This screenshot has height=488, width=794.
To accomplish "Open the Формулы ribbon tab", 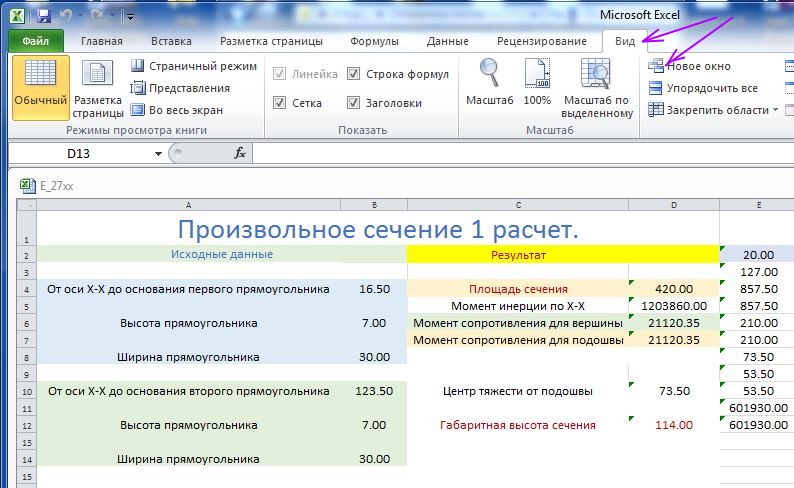I will (x=374, y=41).
